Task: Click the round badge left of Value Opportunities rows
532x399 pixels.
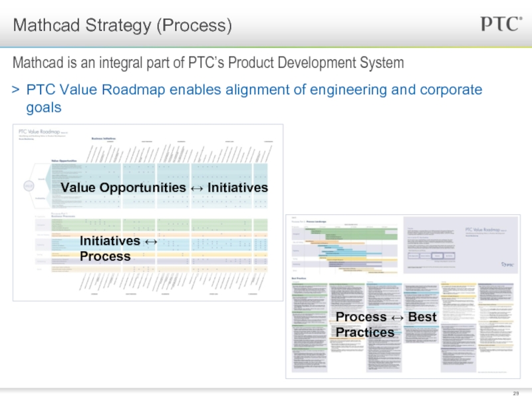Action: point(29,186)
